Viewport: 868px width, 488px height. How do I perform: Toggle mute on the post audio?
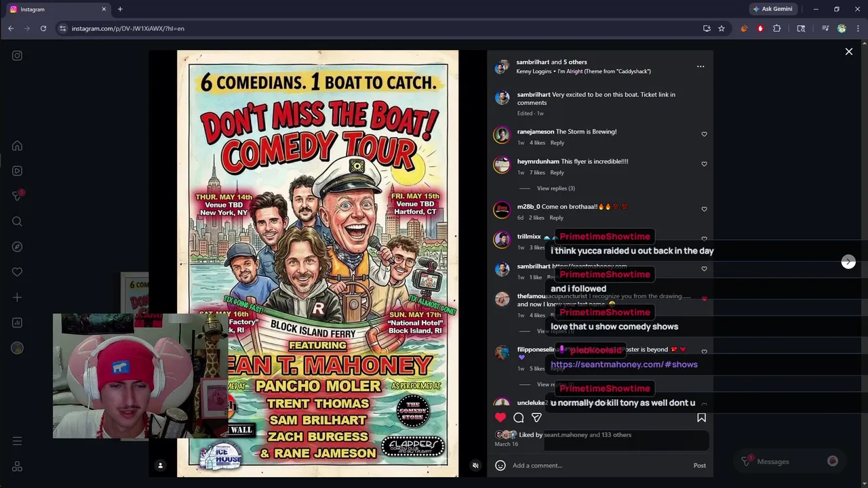(475, 466)
